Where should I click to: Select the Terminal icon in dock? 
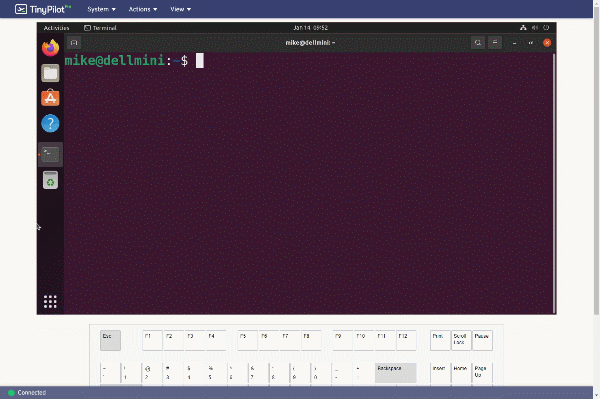click(x=51, y=155)
